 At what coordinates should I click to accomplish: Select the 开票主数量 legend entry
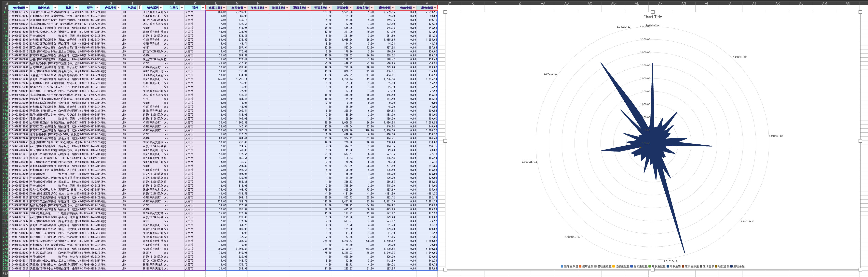point(657,267)
